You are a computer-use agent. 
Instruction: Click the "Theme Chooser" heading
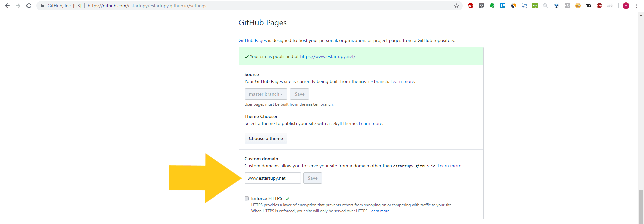pyautogui.click(x=261, y=116)
